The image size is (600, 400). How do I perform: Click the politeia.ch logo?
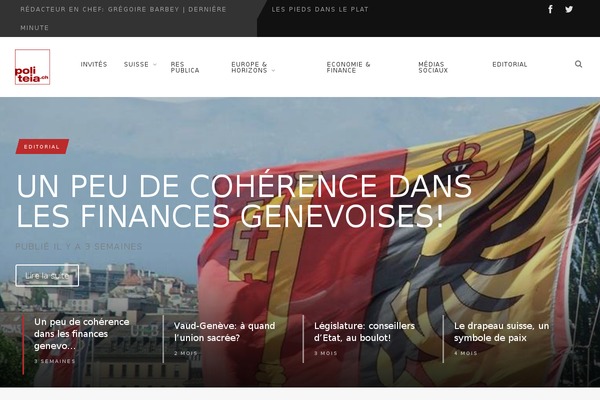33,67
